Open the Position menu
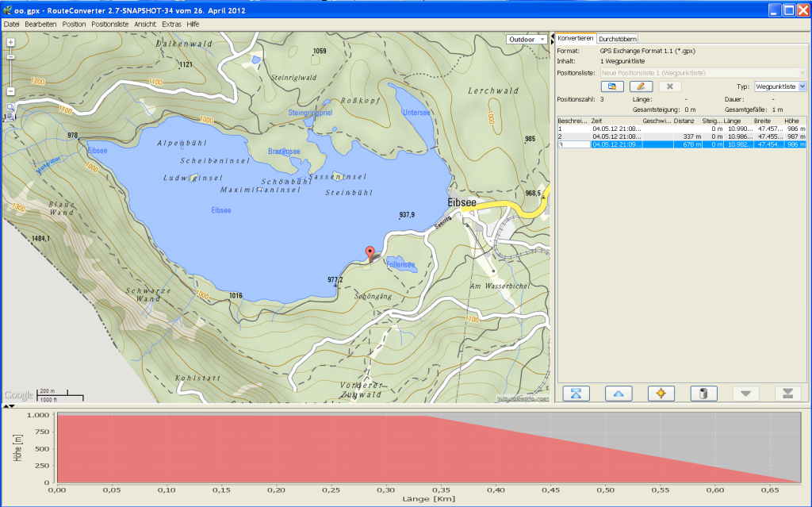Viewport: 812px width, 507px height. (x=74, y=25)
